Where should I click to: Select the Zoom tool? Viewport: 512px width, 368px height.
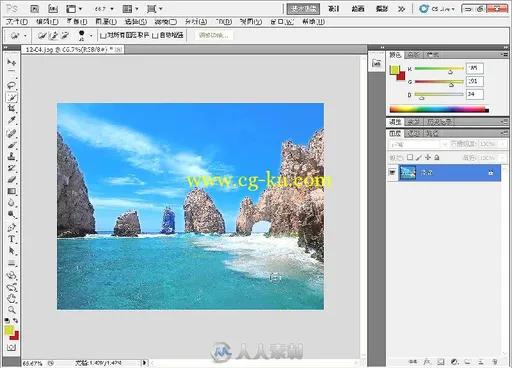point(11,310)
